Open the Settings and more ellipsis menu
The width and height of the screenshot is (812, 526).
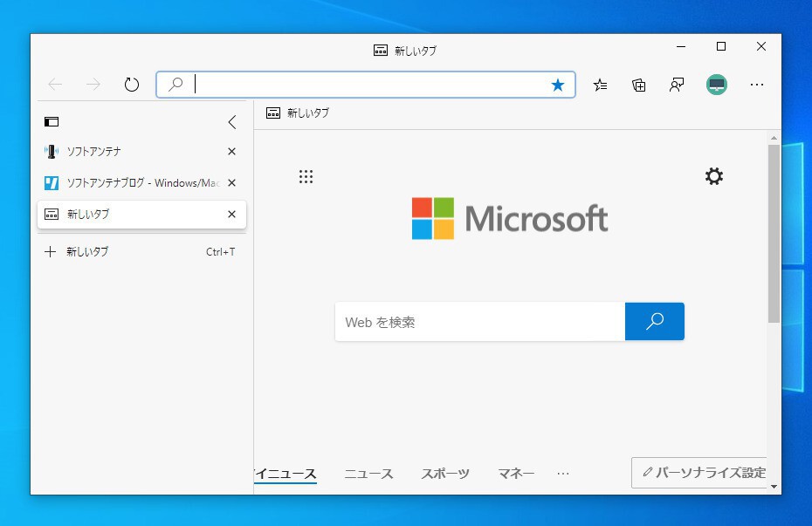tap(757, 85)
